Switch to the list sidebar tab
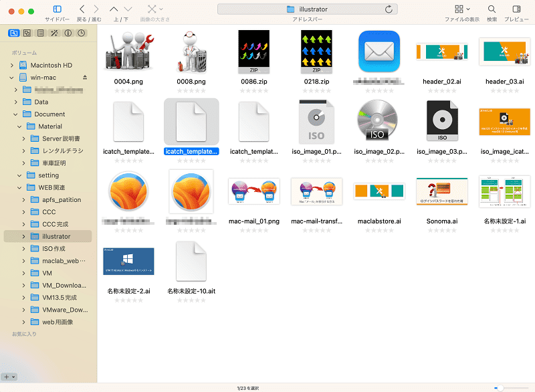The height and width of the screenshot is (392, 535). tap(40, 33)
